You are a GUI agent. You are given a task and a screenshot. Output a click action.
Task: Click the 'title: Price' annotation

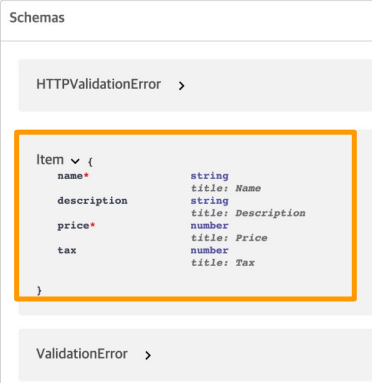229,238
